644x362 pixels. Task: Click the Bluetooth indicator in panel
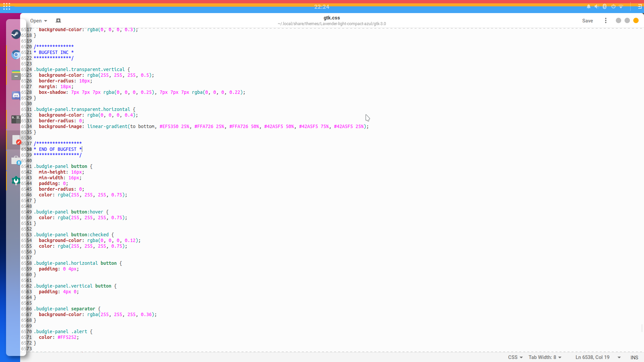pyautogui.click(x=604, y=6)
